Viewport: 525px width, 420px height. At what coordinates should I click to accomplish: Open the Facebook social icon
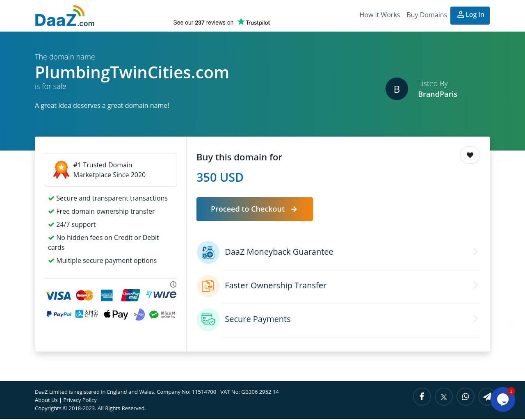click(x=422, y=397)
